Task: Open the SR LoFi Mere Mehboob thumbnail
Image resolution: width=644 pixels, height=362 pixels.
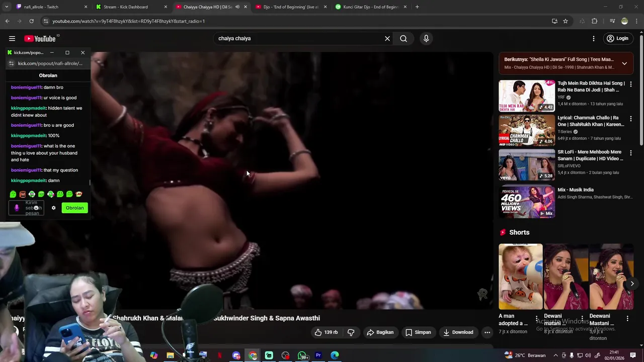Action: coord(526,164)
